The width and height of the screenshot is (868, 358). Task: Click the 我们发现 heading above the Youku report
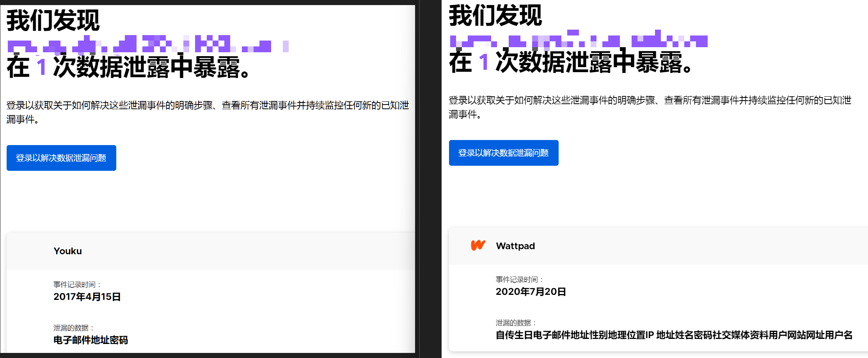pos(53,20)
